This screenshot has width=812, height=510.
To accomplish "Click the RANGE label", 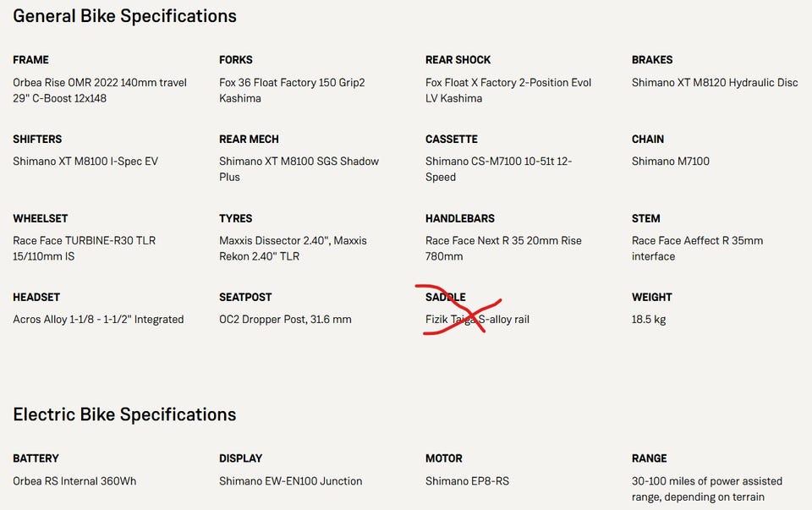I will 650,458.
